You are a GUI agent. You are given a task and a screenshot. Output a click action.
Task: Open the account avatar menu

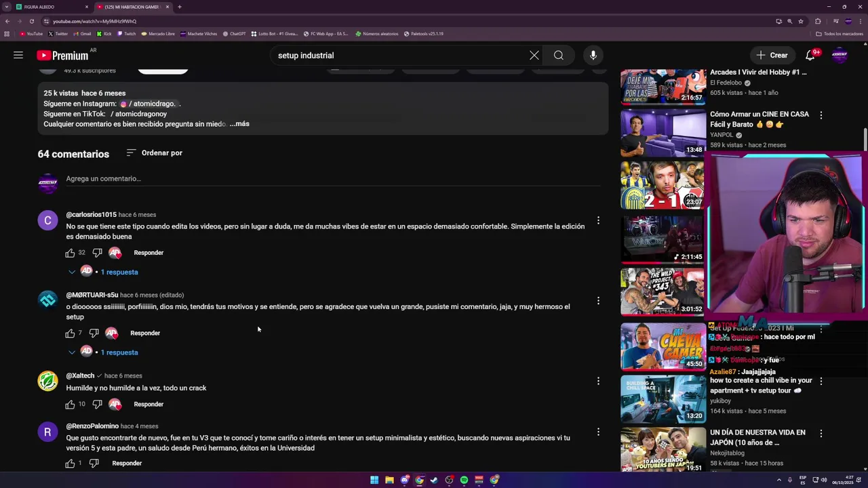840,56
